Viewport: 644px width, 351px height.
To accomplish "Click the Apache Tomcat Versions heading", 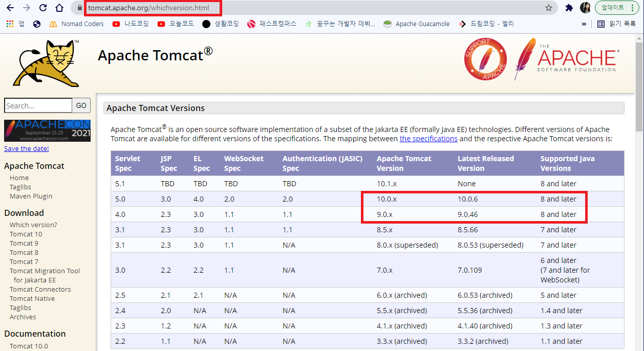I will [x=156, y=108].
